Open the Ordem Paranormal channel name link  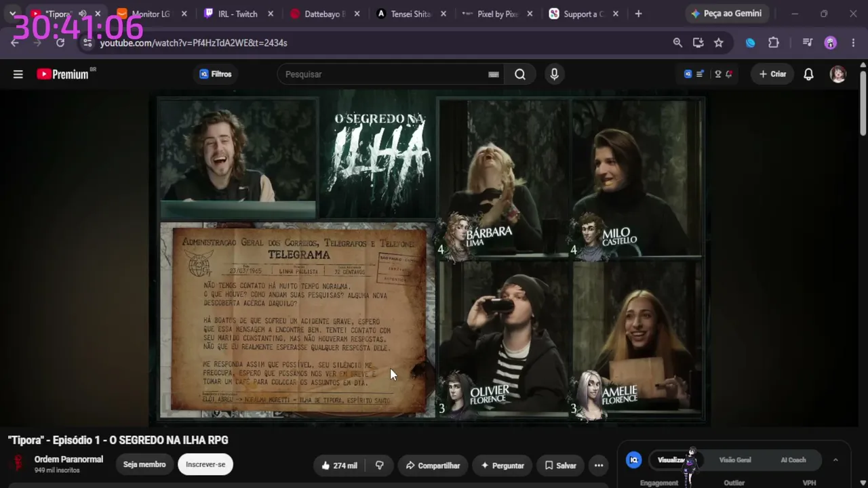[68, 460]
